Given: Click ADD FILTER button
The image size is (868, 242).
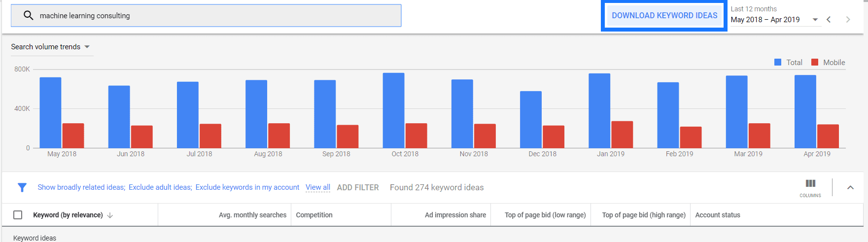Looking at the screenshot, I should 358,187.
